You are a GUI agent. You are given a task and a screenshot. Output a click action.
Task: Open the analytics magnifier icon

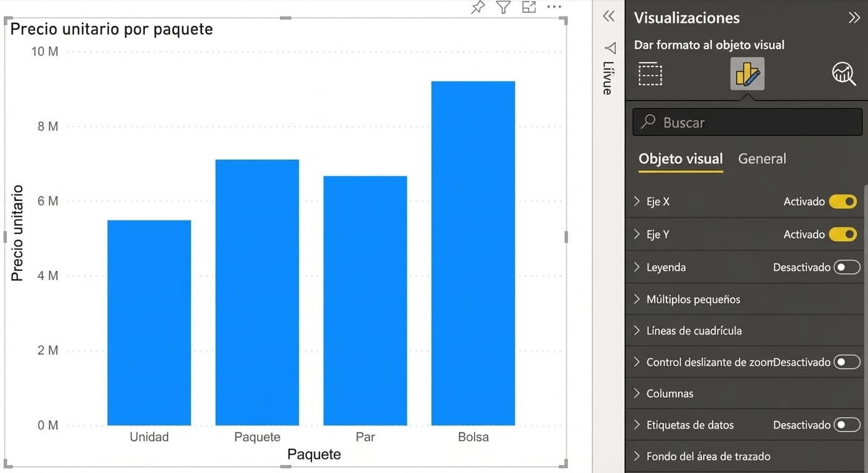click(x=843, y=74)
